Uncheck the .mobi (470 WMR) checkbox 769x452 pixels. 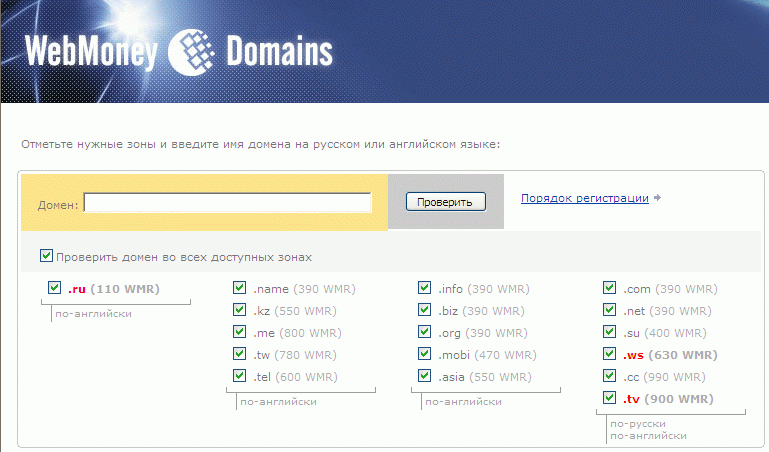(425, 353)
